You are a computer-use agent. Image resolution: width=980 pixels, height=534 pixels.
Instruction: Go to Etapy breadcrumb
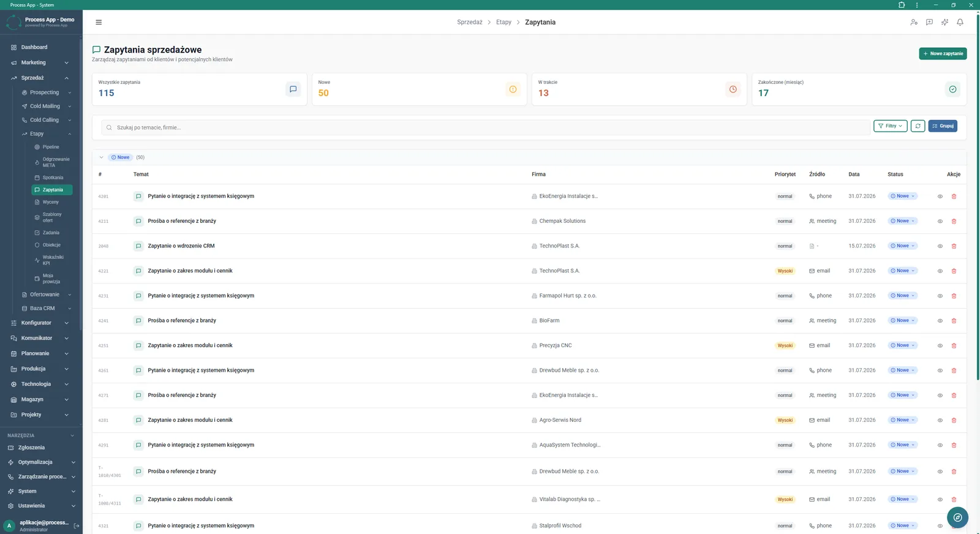tap(503, 22)
